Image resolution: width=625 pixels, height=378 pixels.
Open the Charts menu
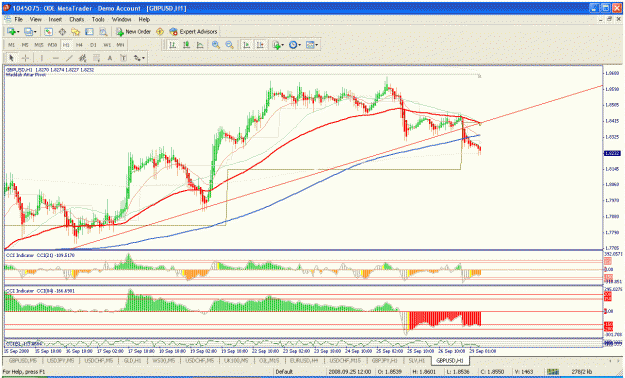coord(77,19)
